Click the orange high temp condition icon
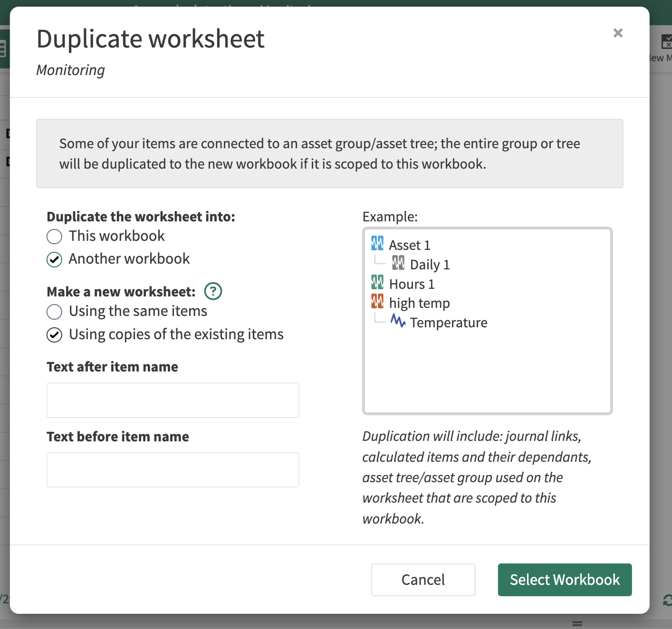The width and height of the screenshot is (672, 629). pyautogui.click(x=377, y=302)
